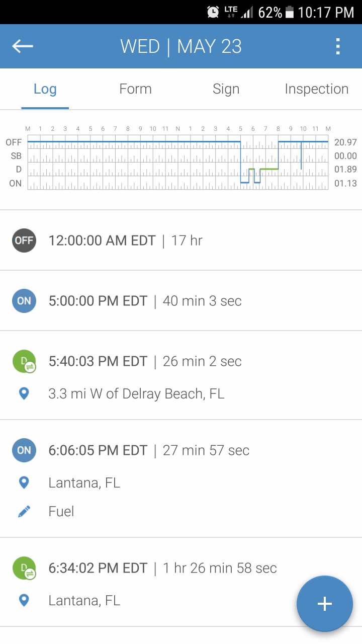Tap the WED | MAY 23 date title
Screen dimensions: 362x644
coord(181,46)
